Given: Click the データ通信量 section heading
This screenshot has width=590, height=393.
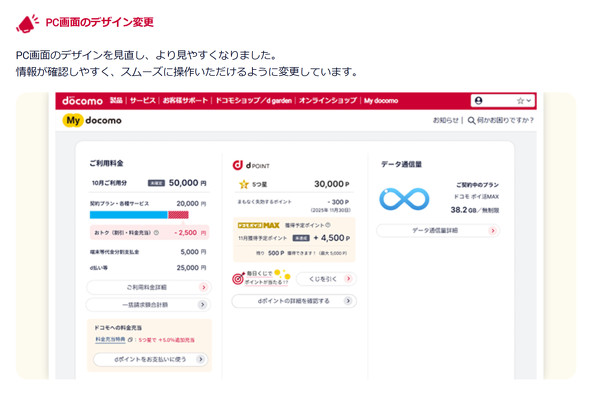Looking at the screenshot, I should coord(401,164).
